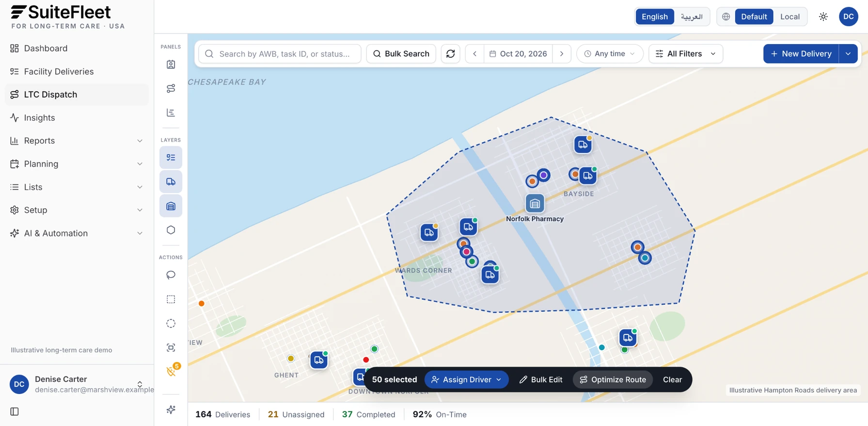
Task: Select Local timezone option
Action: 789,16
